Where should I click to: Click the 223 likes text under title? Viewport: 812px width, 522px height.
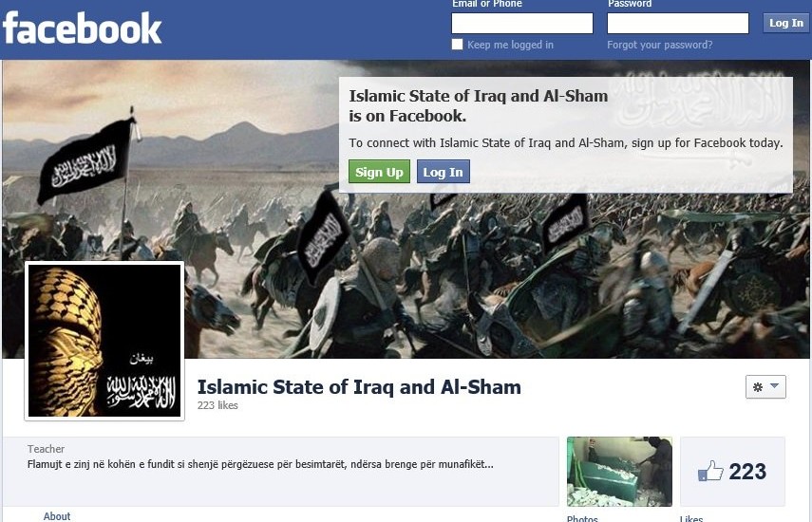(x=217, y=405)
